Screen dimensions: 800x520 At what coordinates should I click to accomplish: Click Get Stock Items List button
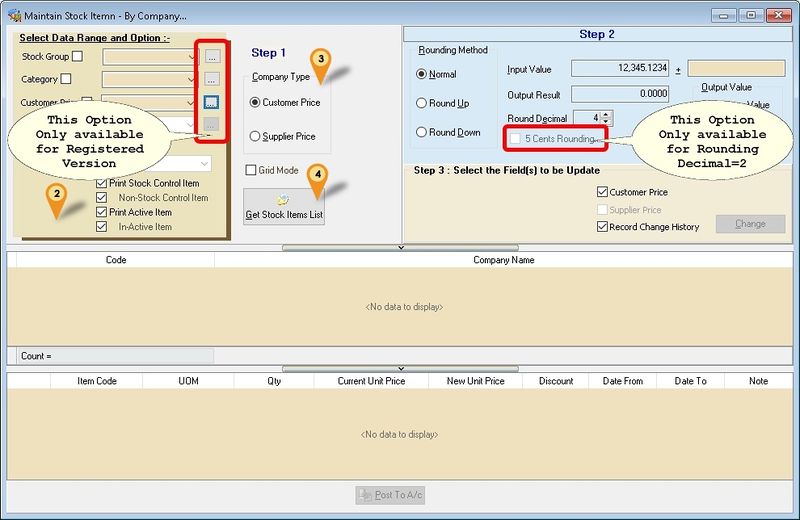click(x=283, y=207)
